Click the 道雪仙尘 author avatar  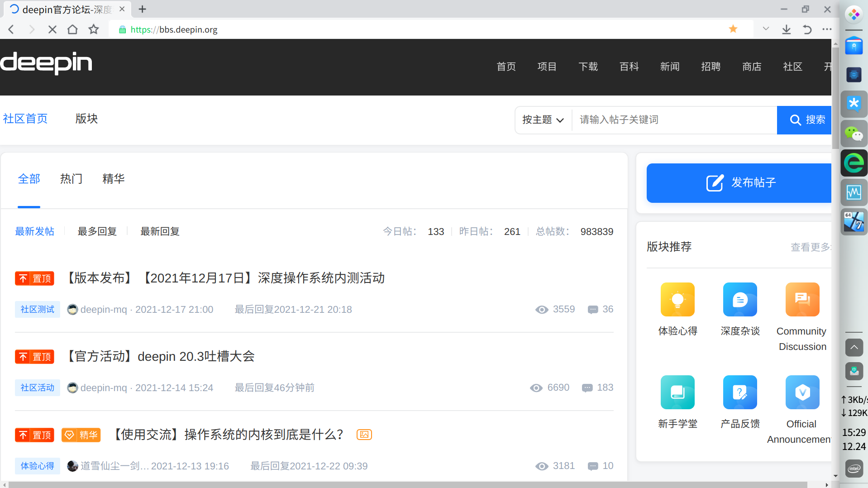pos(72,466)
